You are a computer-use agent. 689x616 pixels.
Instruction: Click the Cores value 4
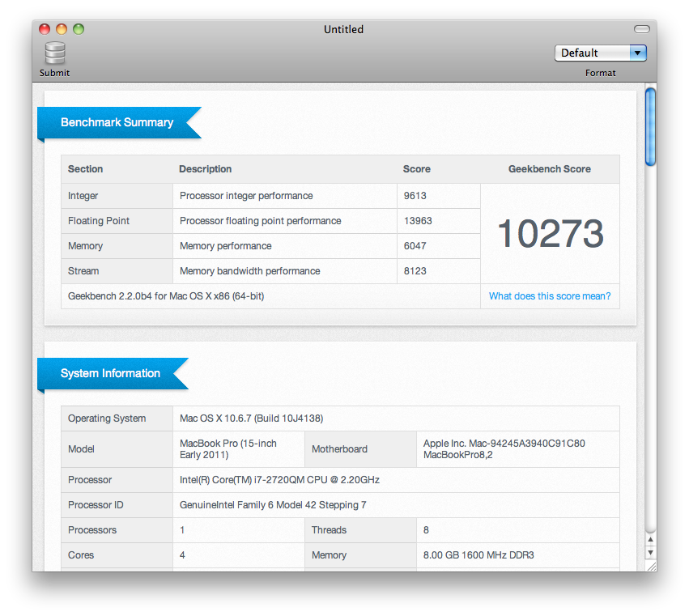(182, 555)
